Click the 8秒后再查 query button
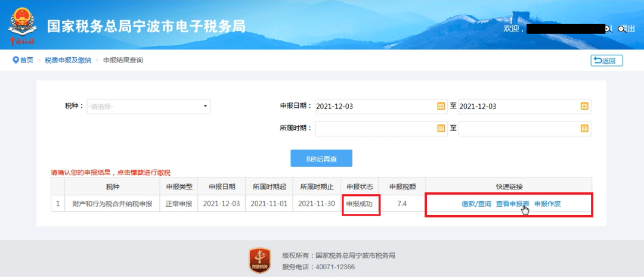644x277 pixels. tap(321, 159)
